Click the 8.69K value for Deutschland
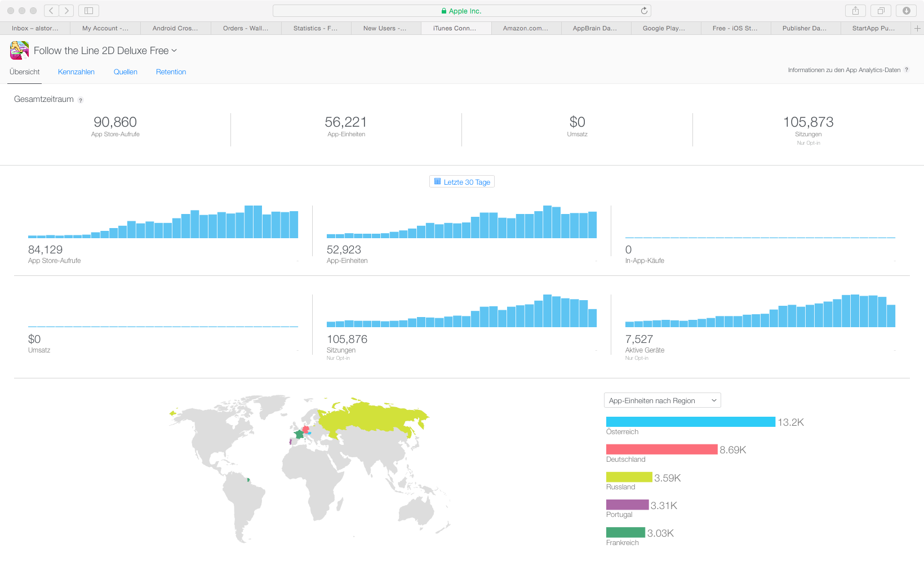This screenshot has height=562, width=924. [x=733, y=450]
